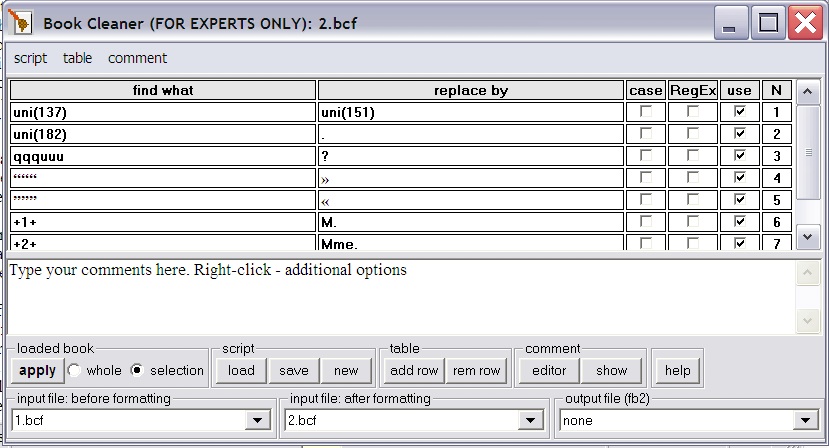Image resolution: width=829 pixels, height=448 pixels.
Task: Maximize the Book Cleaner window
Action: (x=769, y=22)
